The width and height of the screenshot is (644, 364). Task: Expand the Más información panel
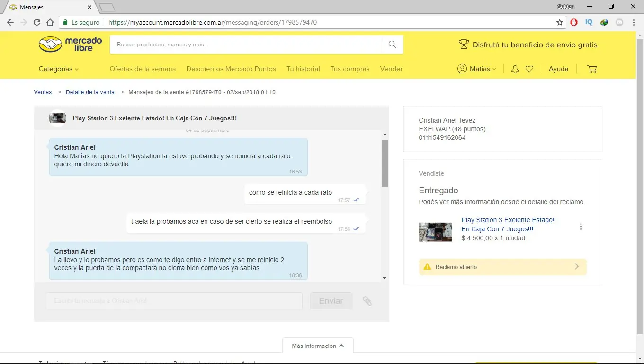[x=318, y=346]
